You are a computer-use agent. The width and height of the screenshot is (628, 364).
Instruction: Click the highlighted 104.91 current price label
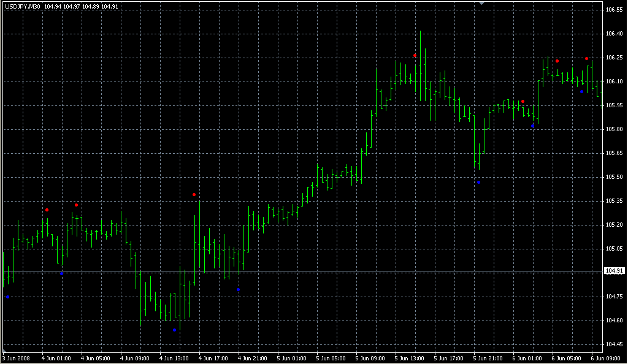[x=614, y=271]
